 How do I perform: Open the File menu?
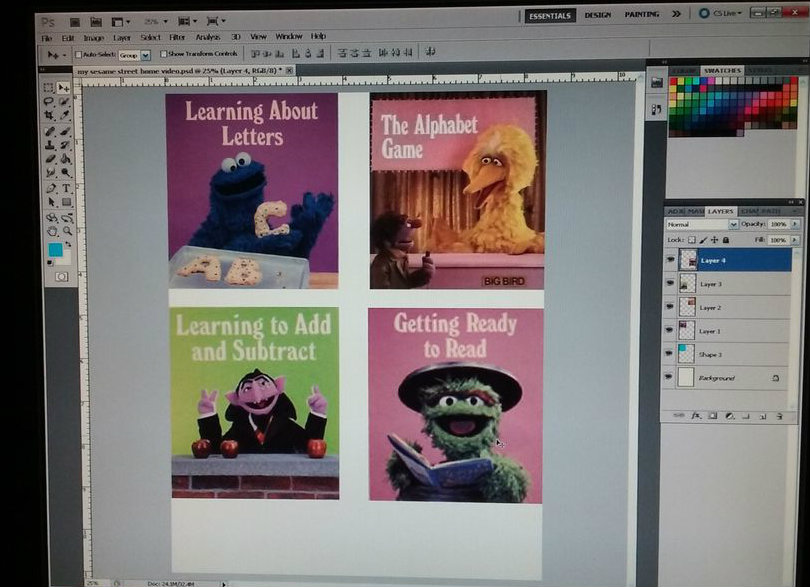point(47,38)
